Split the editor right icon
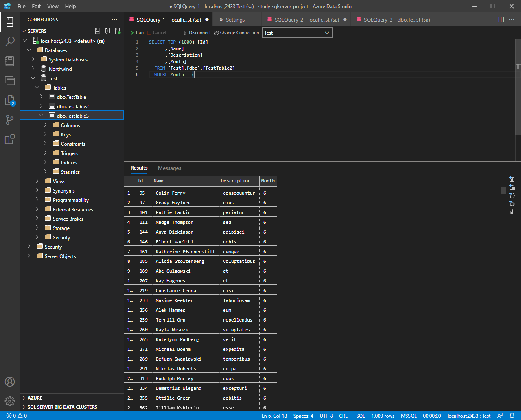521x420 pixels. click(x=501, y=20)
